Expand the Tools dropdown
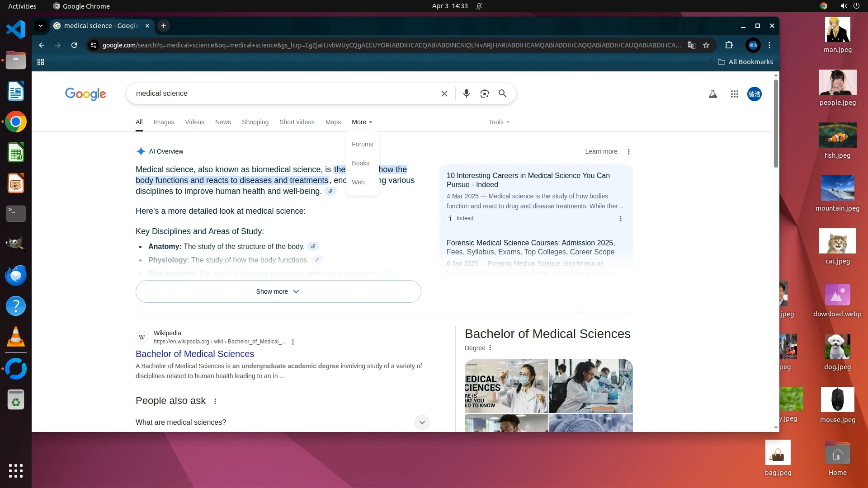 click(499, 122)
